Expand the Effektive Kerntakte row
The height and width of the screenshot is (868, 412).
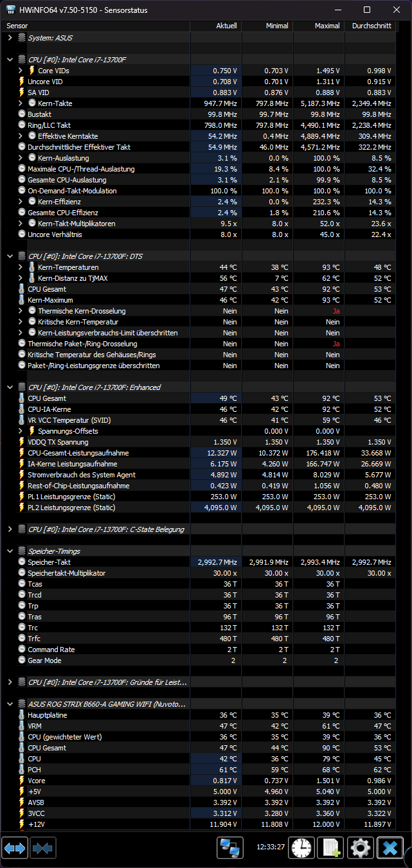click(x=21, y=136)
